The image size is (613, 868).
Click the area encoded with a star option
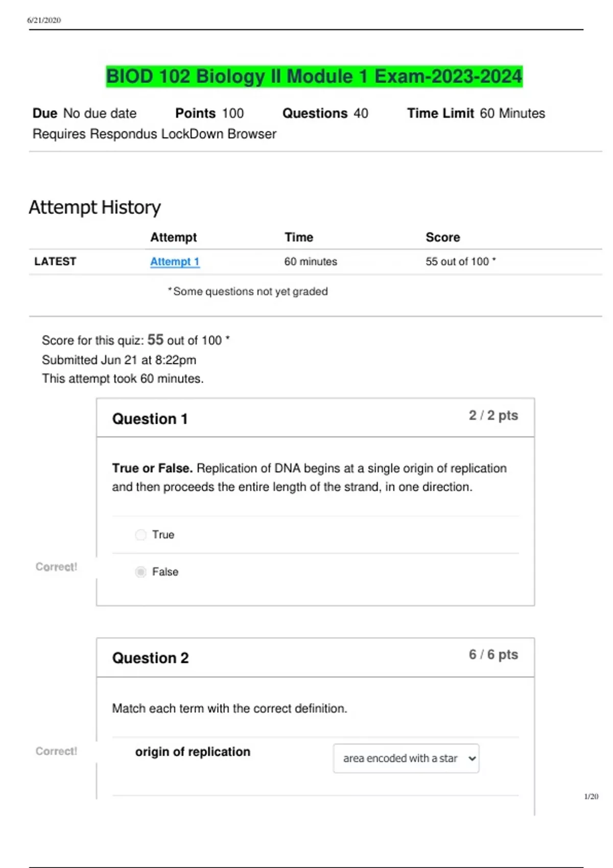tap(399, 758)
